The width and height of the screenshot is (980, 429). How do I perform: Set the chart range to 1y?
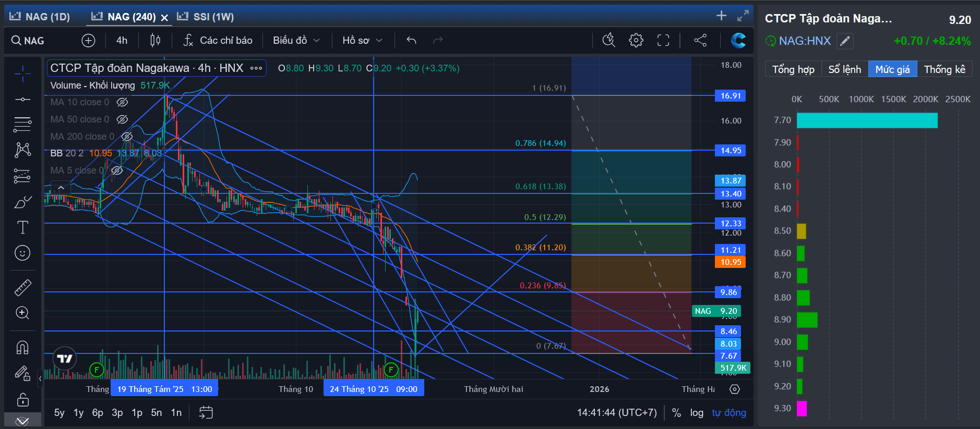(78, 413)
